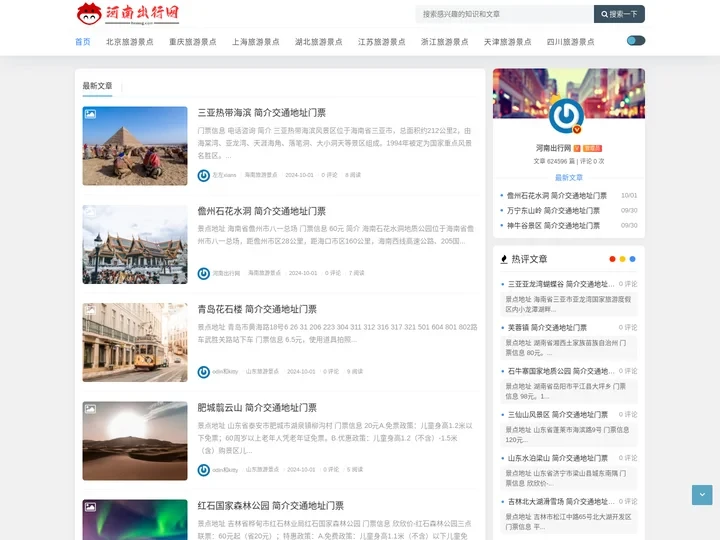Open the 四川旅游景点 menu item
720x540 pixels.
coord(570,42)
